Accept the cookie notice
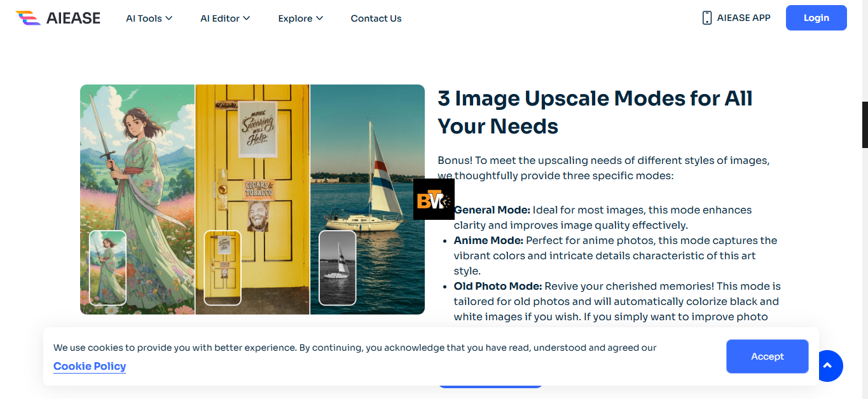The width and height of the screenshot is (868, 399). pos(767,356)
